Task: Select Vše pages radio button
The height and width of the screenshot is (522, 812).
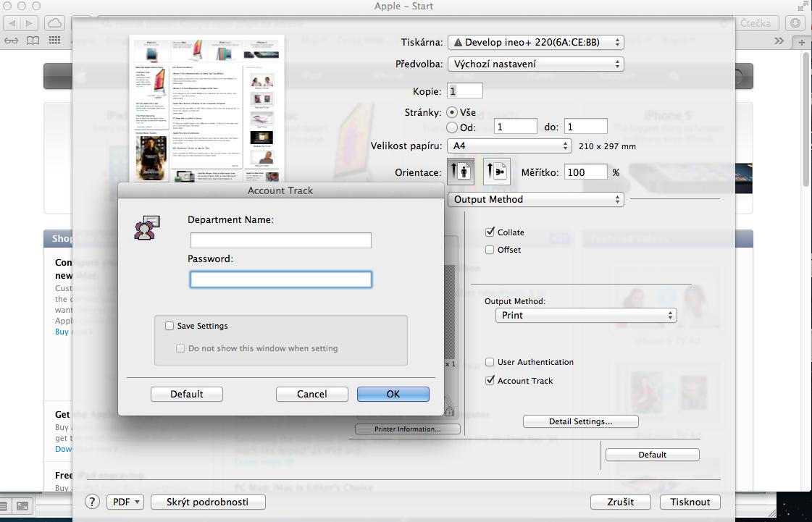Action: [451, 111]
